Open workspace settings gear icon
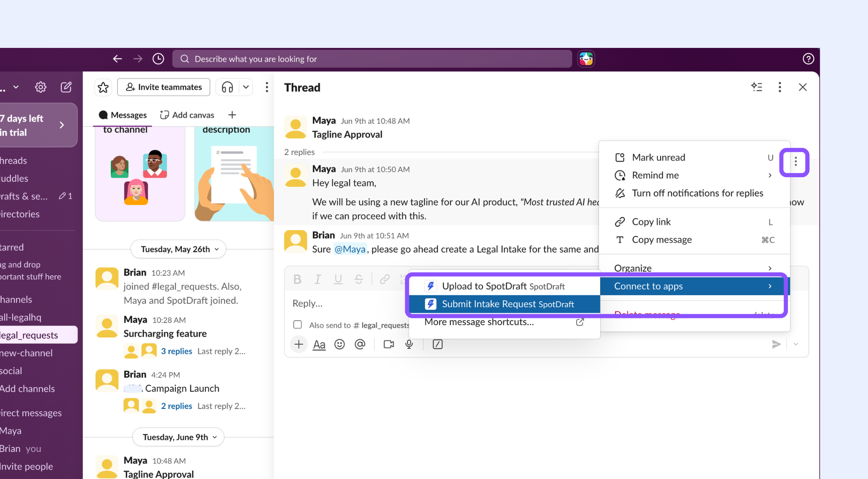868x479 pixels. coord(41,87)
